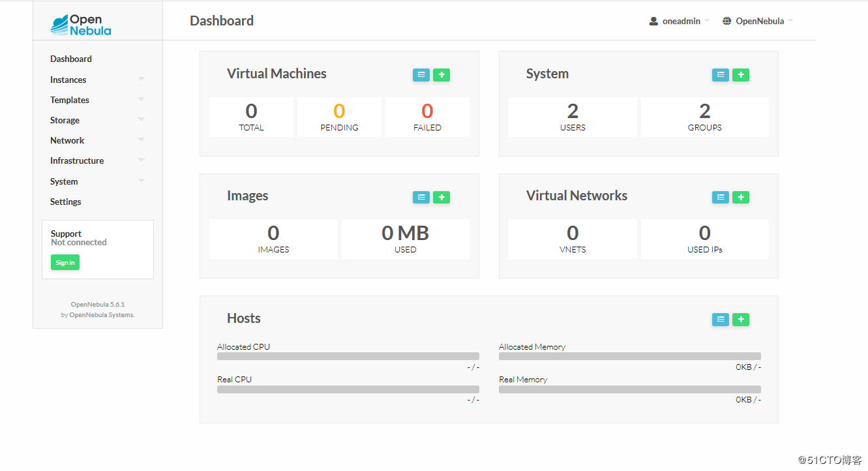Add a new host with the plus icon
This screenshot has width=868, height=471.
coord(741,320)
